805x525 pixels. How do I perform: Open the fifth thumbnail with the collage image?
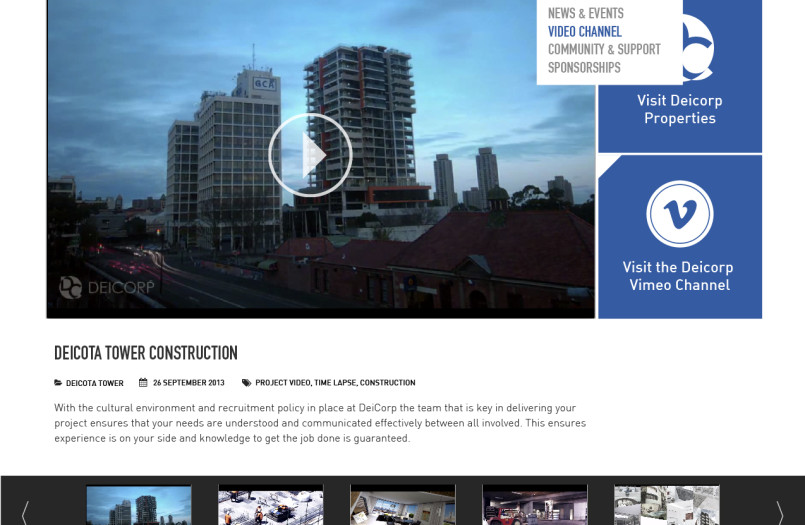pos(666,506)
